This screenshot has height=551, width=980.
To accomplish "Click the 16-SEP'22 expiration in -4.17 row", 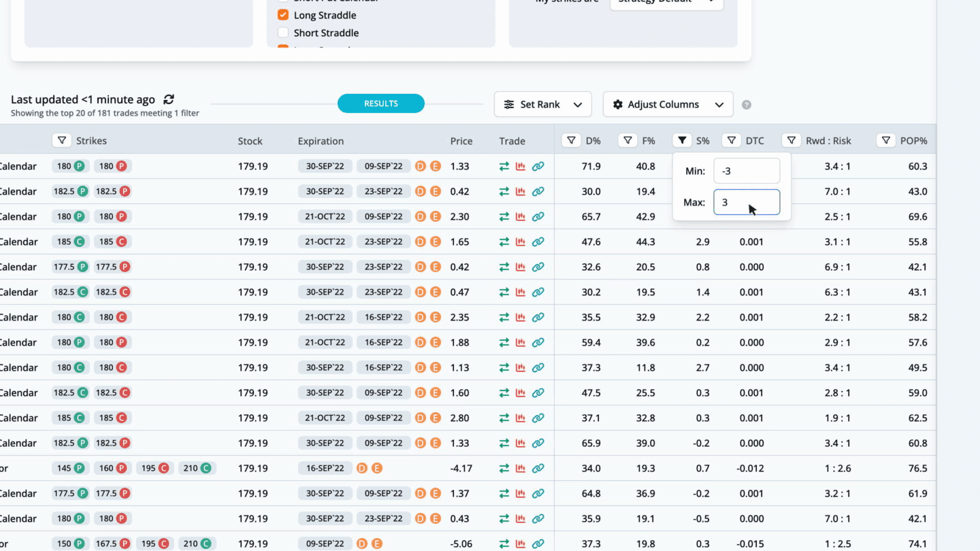I will pyautogui.click(x=325, y=469).
